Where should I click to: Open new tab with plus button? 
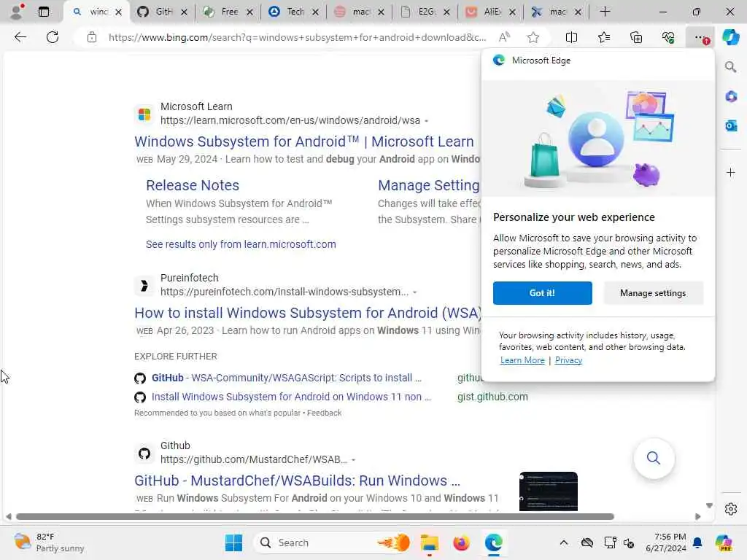point(605,12)
